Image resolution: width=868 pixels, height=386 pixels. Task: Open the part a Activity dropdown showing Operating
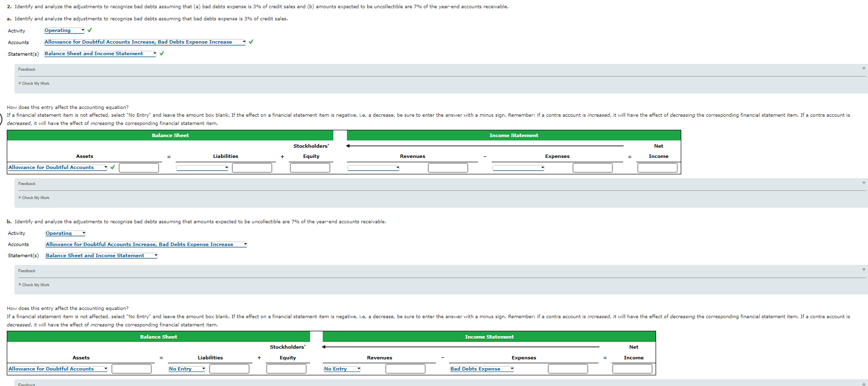pyautogui.click(x=64, y=31)
